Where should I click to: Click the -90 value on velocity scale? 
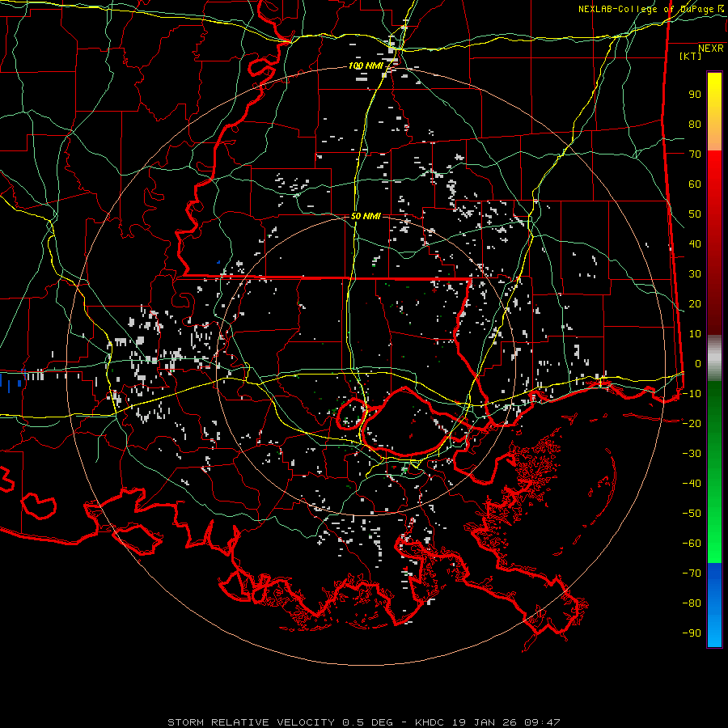click(692, 633)
